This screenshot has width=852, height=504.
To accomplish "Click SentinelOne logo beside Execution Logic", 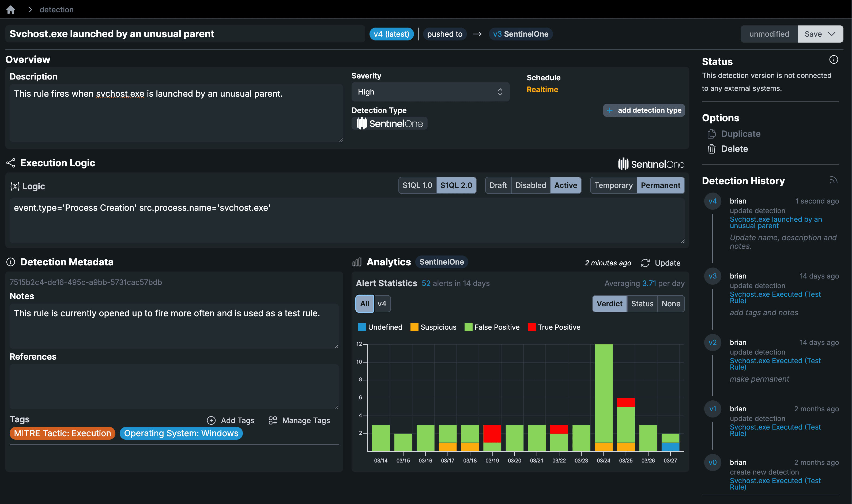I will [651, 164].
